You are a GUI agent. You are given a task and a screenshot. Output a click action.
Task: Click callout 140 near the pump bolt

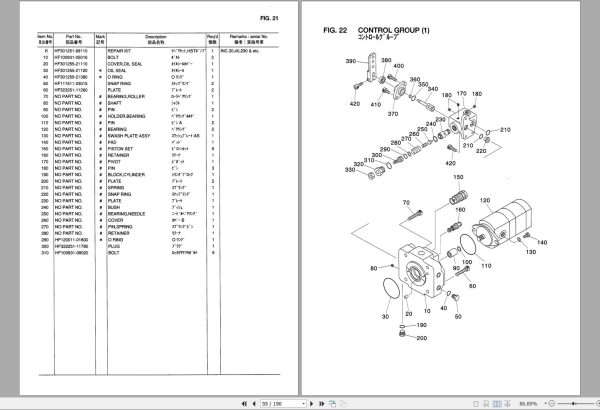(542, 242)
